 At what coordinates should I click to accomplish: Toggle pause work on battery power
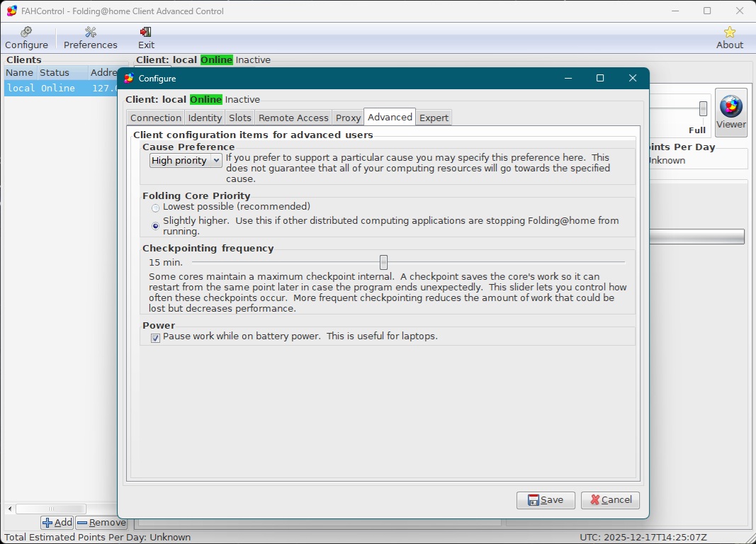(155, 338)
